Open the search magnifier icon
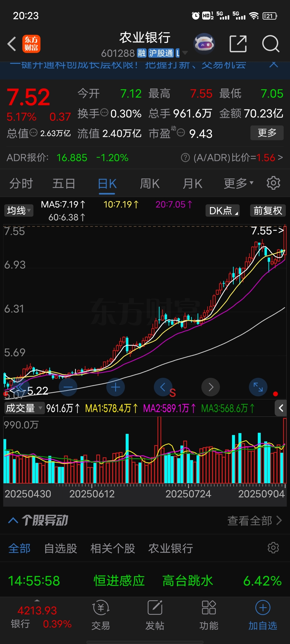290x644 pixels. click(x=271, y=44)
